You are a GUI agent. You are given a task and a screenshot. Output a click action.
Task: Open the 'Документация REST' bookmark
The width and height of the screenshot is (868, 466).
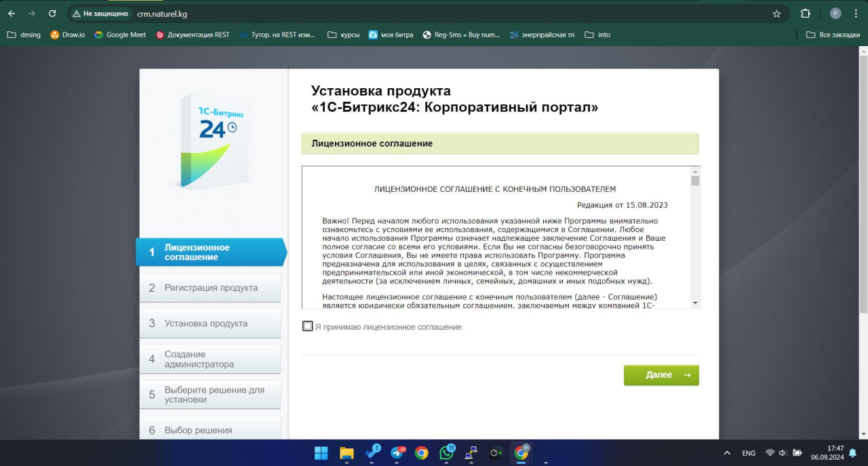click(x=193, y=35)
